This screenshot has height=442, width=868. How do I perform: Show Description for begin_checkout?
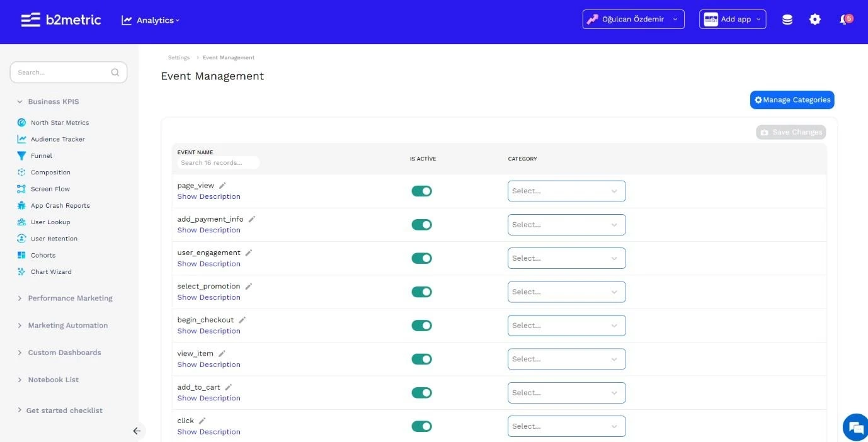click(x=208, y=331)
